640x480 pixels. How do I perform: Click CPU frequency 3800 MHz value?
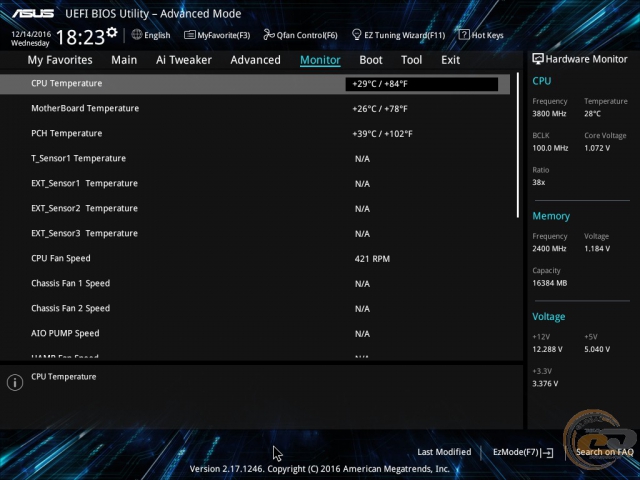[x=549, y=113]
